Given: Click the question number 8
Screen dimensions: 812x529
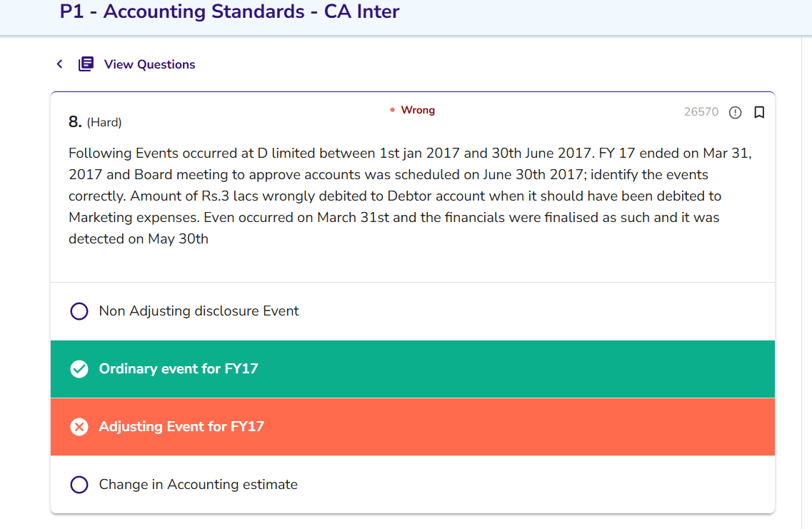Looking at the screenshot, I should tap(75, 122).
